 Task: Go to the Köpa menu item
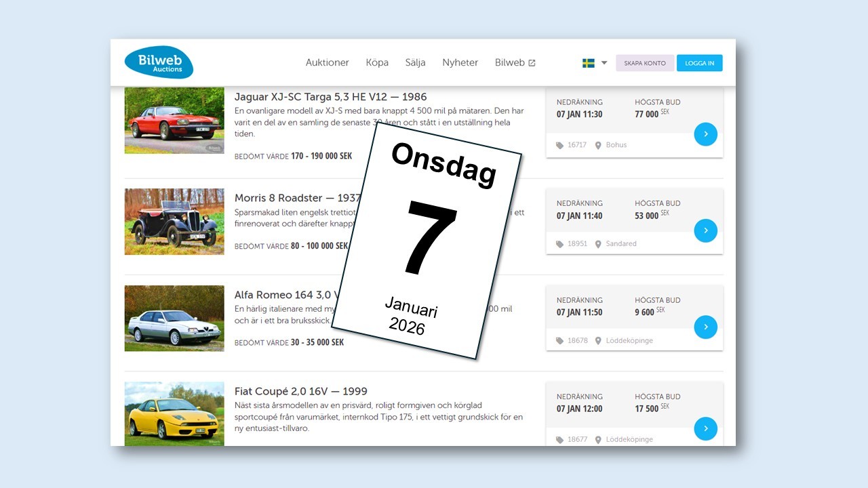[377, 62]
